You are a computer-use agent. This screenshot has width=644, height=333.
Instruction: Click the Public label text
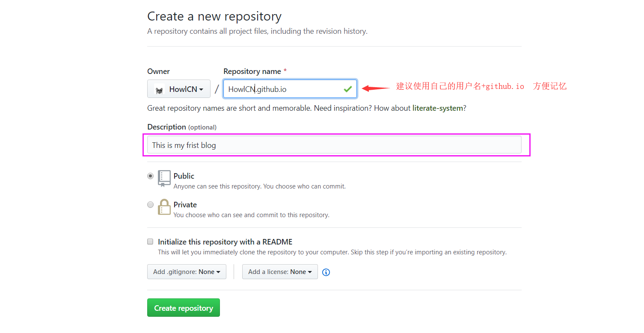click(184, 176)
